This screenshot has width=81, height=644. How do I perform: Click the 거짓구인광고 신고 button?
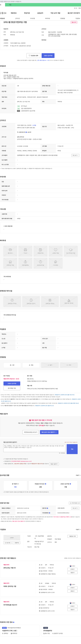click(x=75, y=503)
